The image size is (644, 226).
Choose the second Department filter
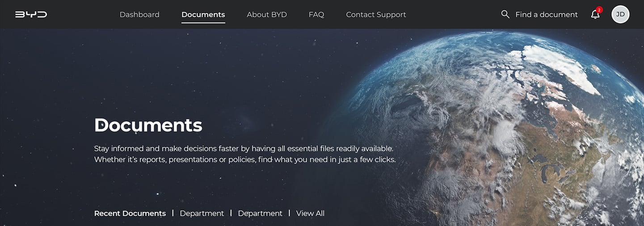coord(260,213)
